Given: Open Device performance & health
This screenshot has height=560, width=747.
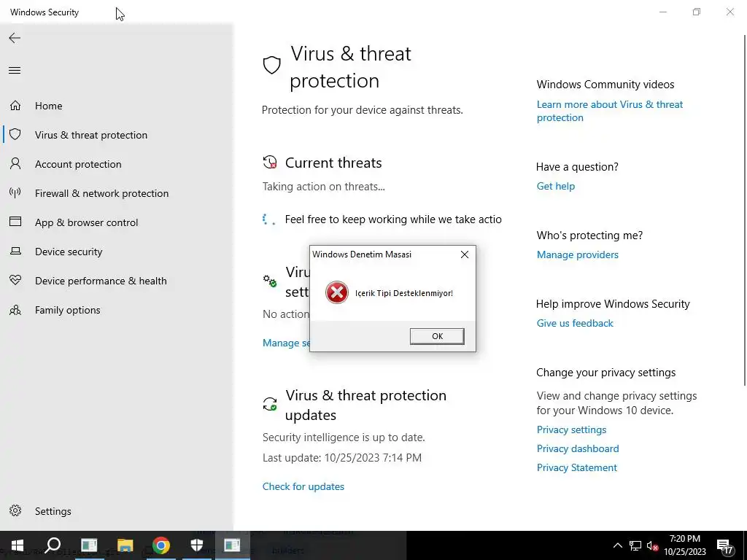Looking at the screenshot, I should coord(101,281).
